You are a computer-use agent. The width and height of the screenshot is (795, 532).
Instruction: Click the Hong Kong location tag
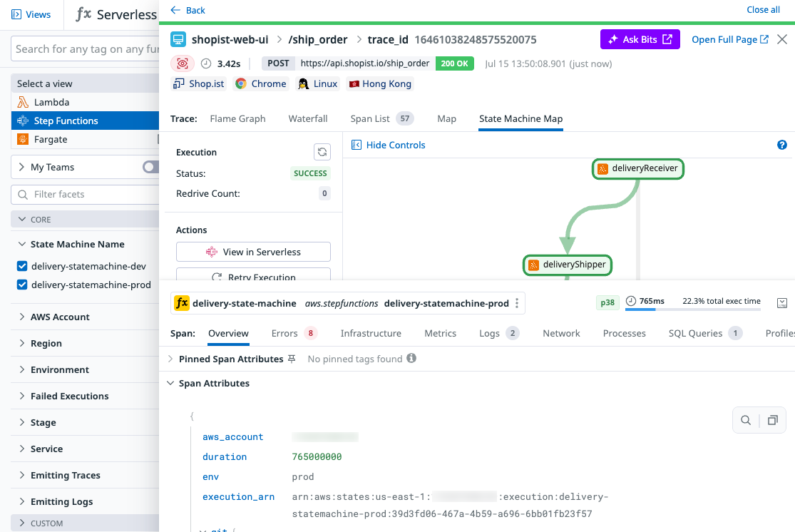coord(380,83)
